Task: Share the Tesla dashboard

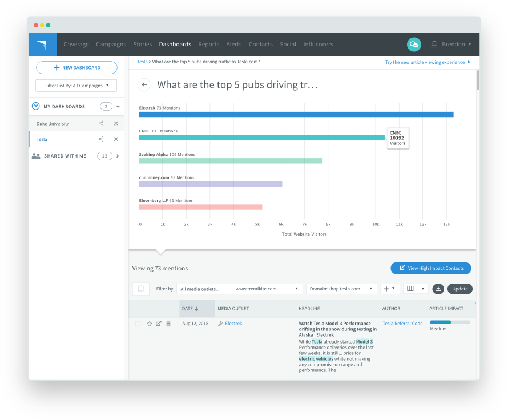Action: (x=101, y=139)
